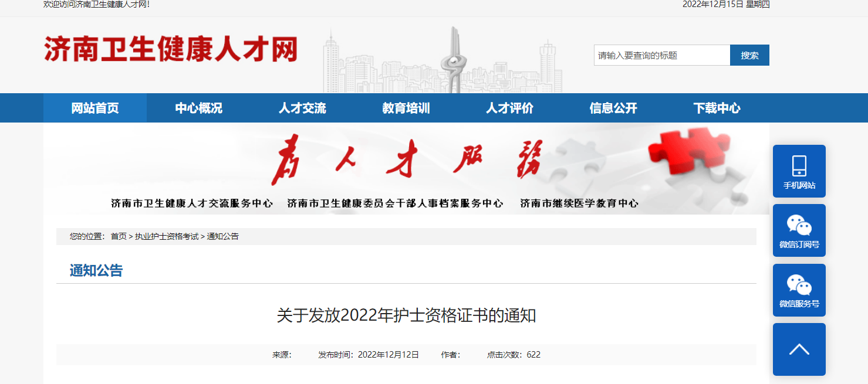Select 人才交流 in the navigation bar
The width and height of the screenshot is (868, 384).
tap(302, 108)
